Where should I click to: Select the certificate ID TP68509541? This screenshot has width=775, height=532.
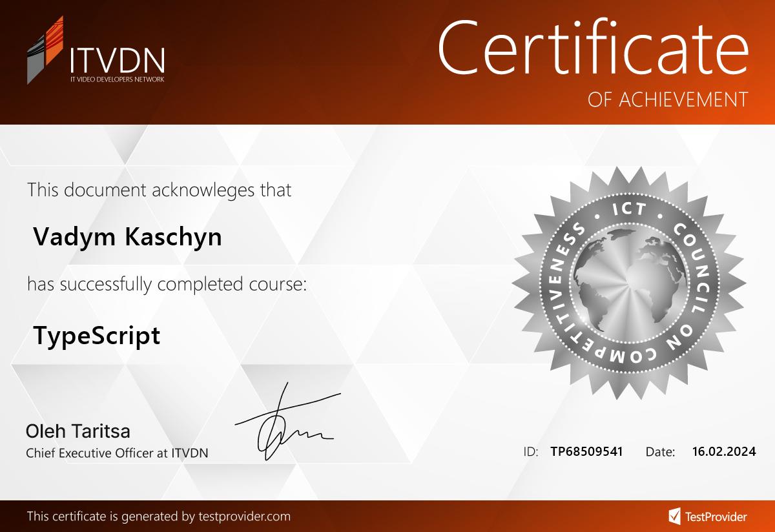(586, 451)
